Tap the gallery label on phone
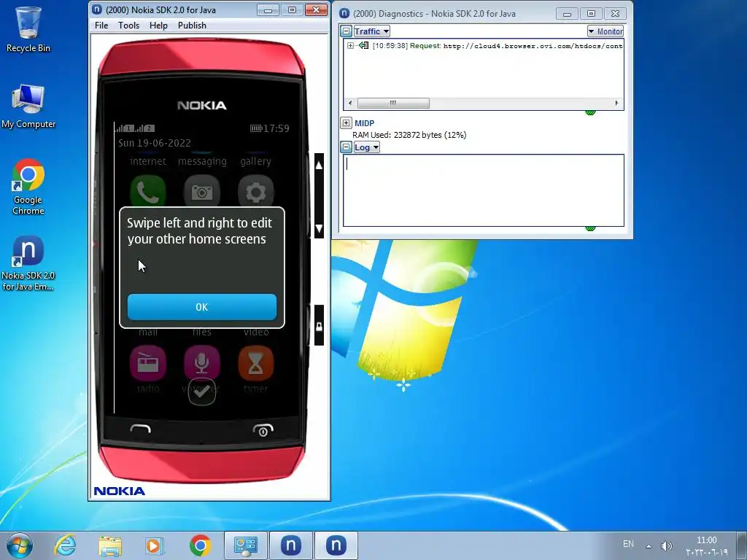The height and width of the screenshot is (560, 747). point(256,161)
